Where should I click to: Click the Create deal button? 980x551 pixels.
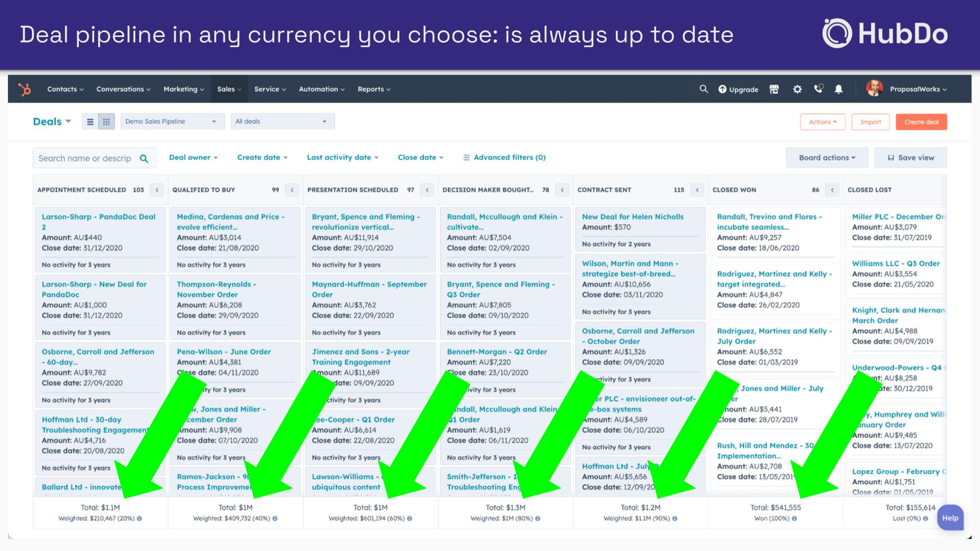pos(921,121)
